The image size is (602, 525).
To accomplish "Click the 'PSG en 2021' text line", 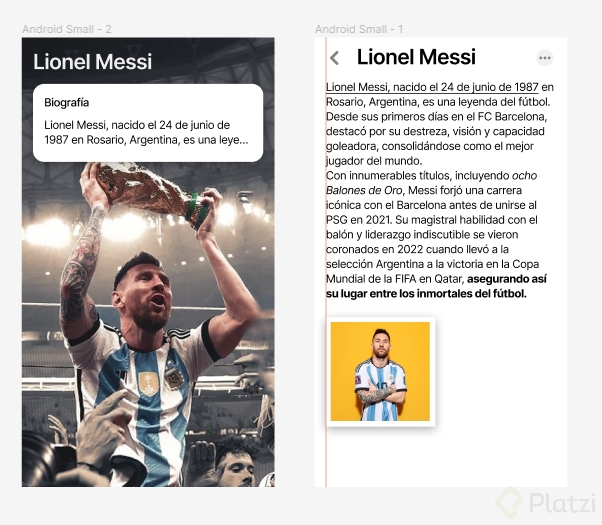I will (x=432, y=220).
